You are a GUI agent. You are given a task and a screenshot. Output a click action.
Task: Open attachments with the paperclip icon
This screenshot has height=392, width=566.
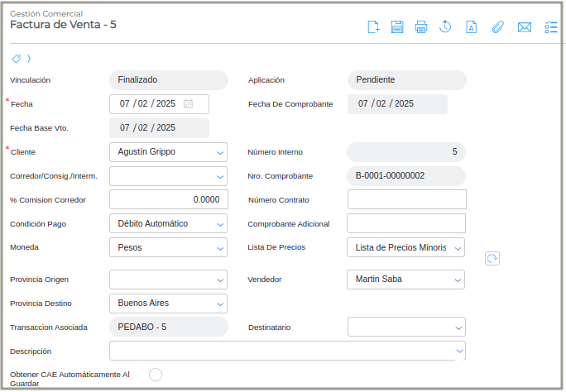click(497, 27)
